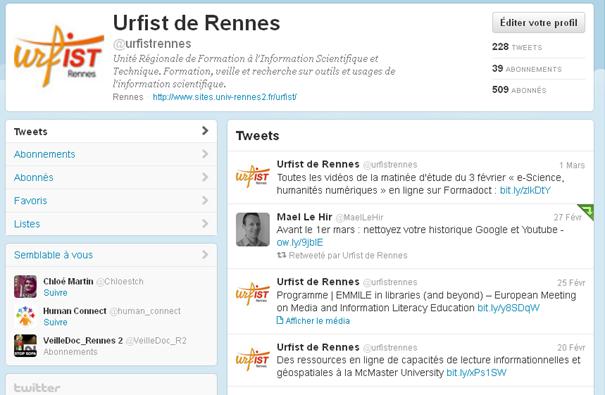Click the 20 Févr tweet date
The image size is (605, 395).
click(571, 348)
